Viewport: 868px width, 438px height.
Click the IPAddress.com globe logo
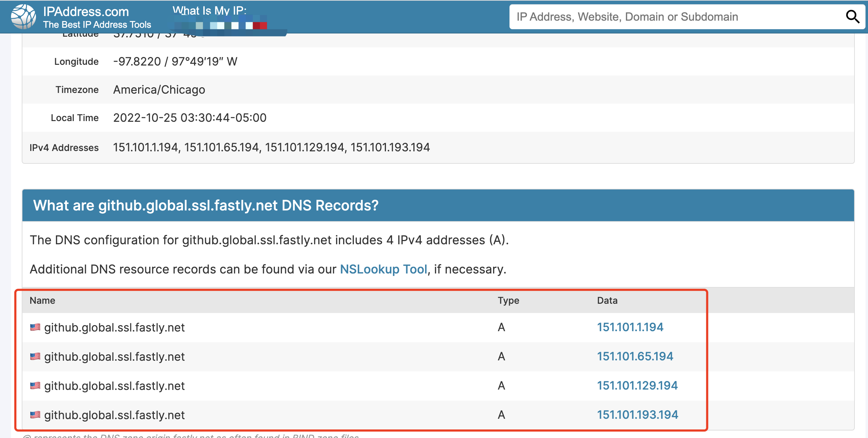tap(23, 17)
